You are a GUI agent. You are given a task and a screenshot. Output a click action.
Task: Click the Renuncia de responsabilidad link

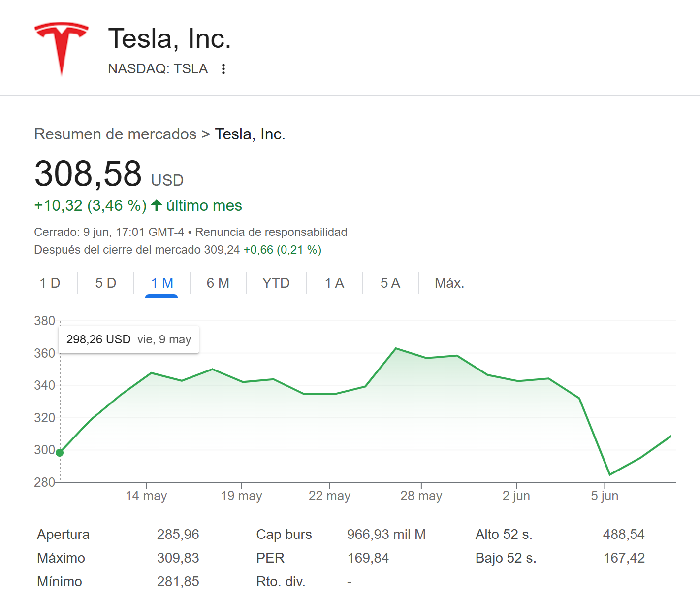[x=271, y=232]
